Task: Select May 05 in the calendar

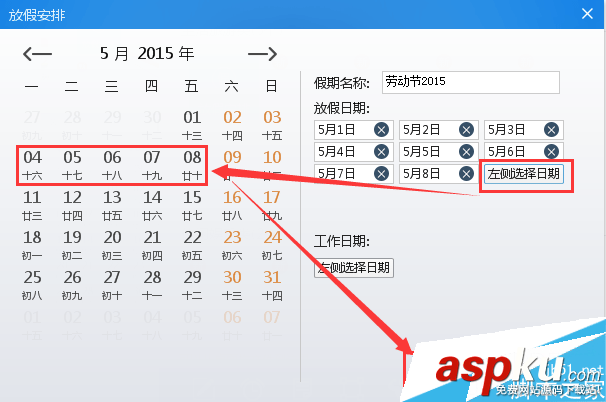Action: coord(72,165)
